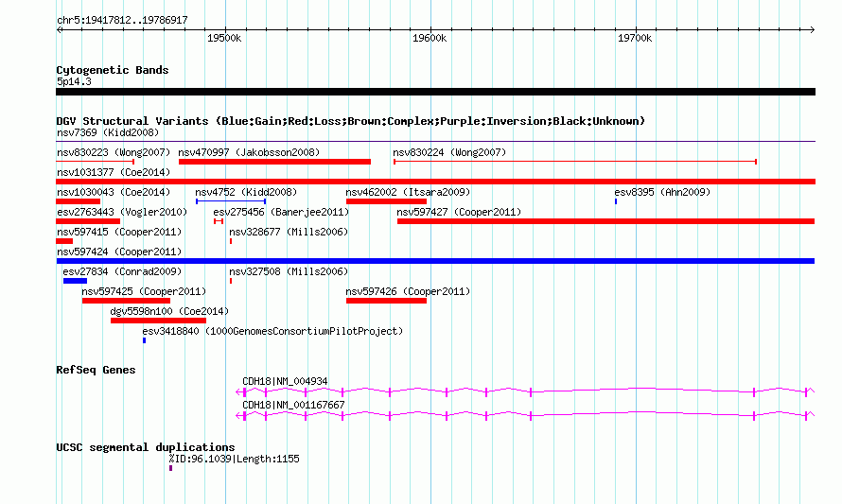The image size is (842, 504).
Task: Click the esv3418840 small blue marker
Action: pos(144,340)
